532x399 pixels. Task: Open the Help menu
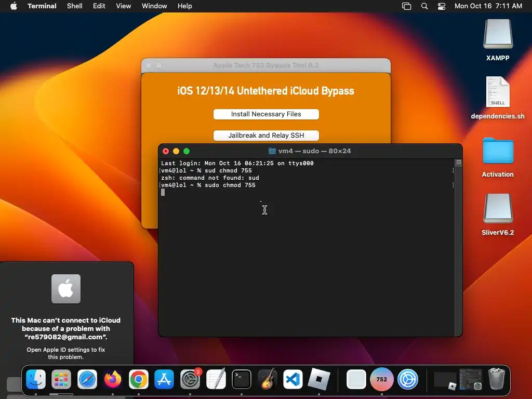pyautogui.click(x=185, y=6)
